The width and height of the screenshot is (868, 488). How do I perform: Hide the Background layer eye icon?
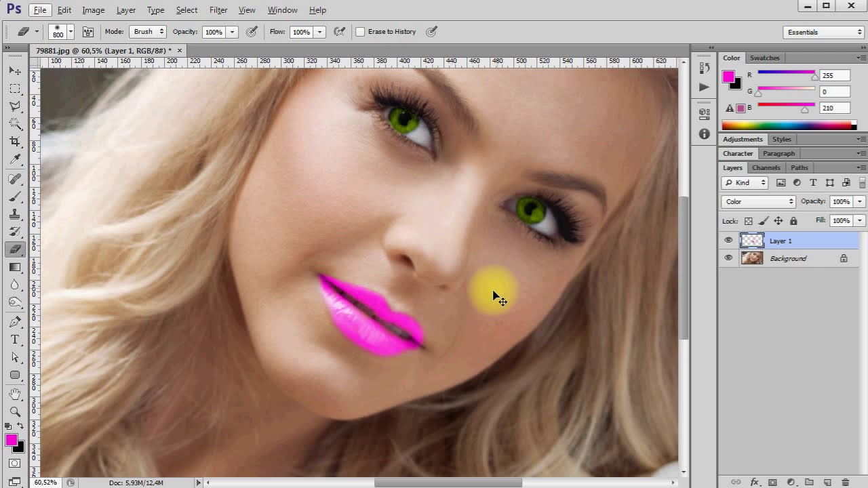pyautogui.click(x=728, y=258)
